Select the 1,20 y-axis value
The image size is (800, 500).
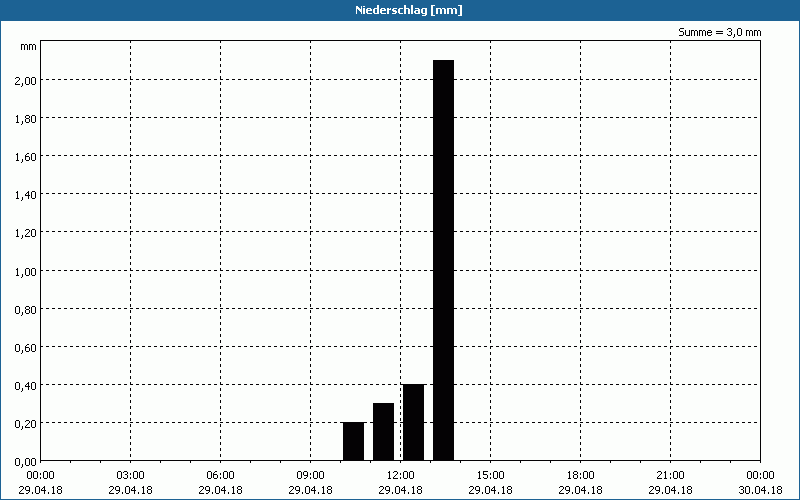tap(26, 233)
